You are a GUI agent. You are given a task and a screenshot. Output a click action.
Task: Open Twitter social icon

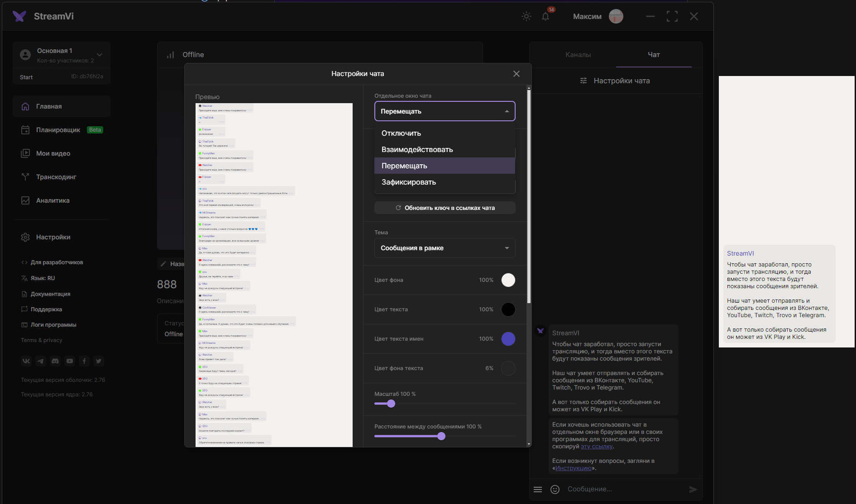99,361
